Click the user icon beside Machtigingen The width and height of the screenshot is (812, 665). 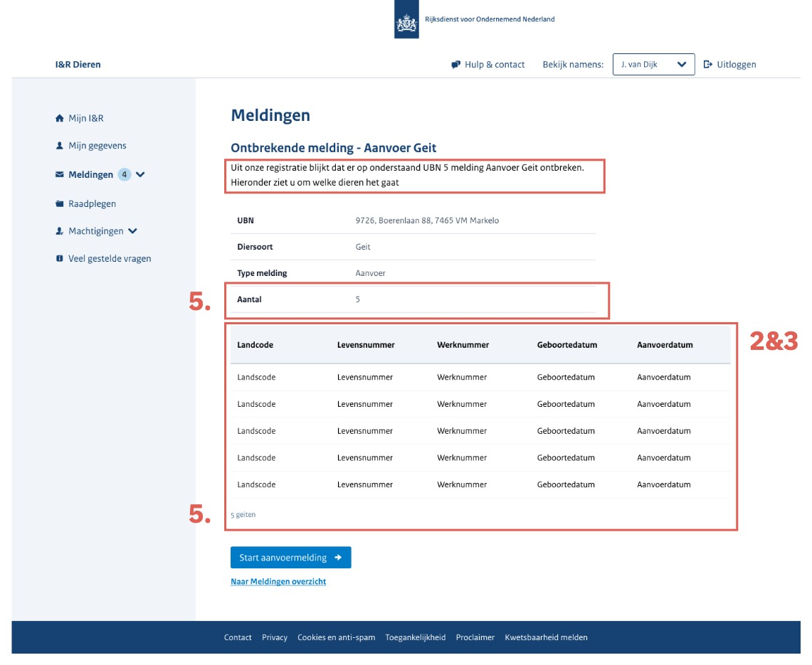point(60,231)
